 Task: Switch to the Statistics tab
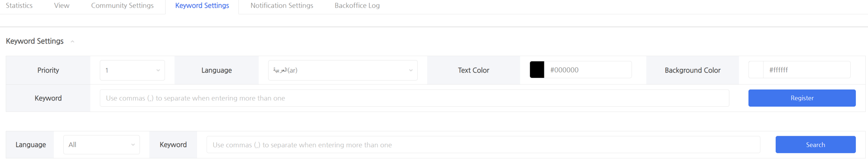19,5
